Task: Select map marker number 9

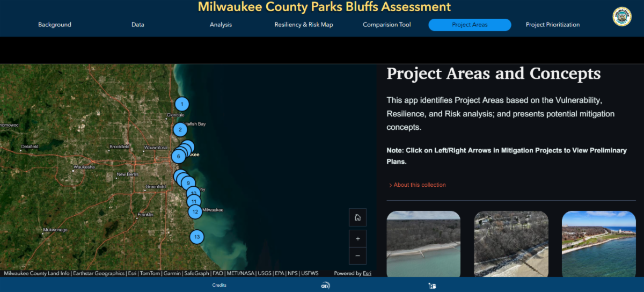Action: point(188,183)
